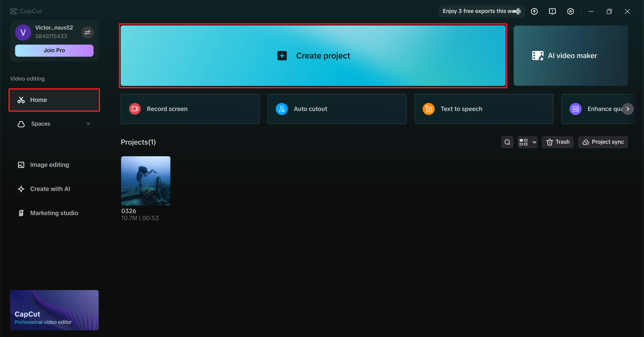Viewport: 644px width, 337px height.
Task: Click the upload icon in title bar
Action: pyautogui.click(x=534, y=11)
